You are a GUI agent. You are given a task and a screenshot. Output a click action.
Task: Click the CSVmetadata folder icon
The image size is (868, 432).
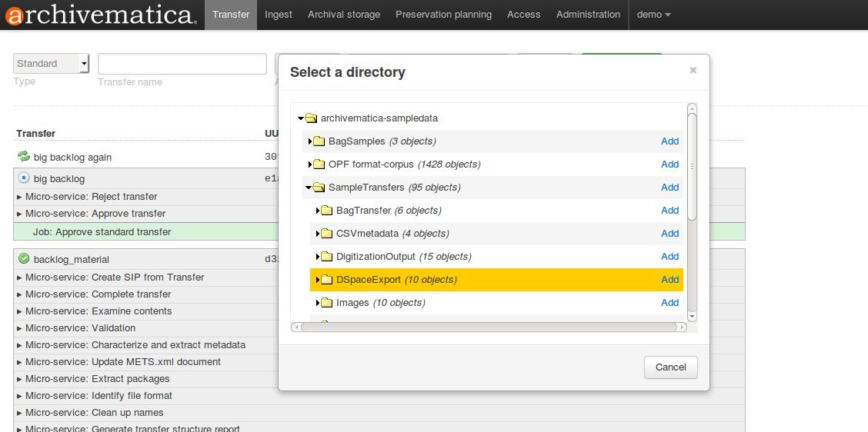[x=326, y=234]
